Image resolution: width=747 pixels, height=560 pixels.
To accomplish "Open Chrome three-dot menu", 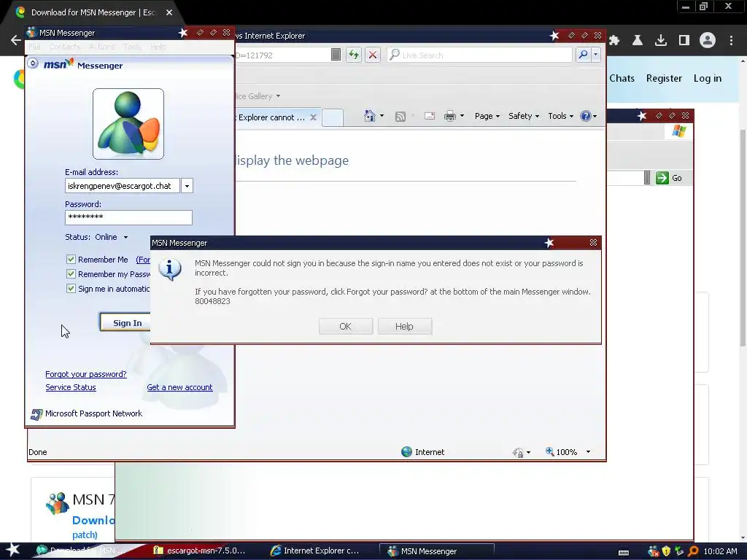I will click(x=731, y=41).
